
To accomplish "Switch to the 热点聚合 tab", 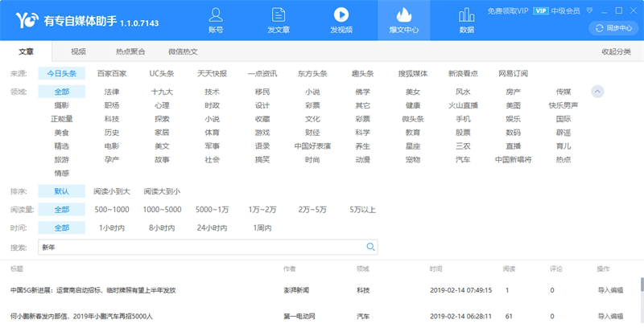I will (x=130, y=51).
